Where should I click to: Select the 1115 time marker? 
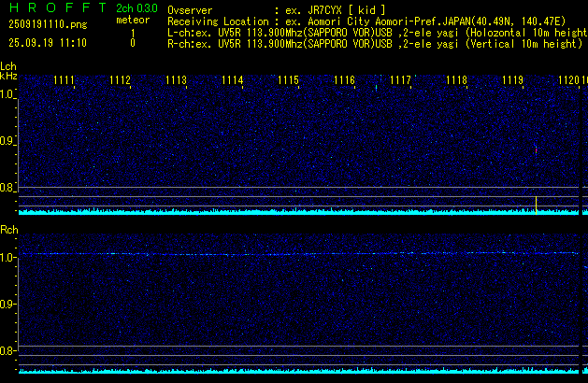pos(288,81)
